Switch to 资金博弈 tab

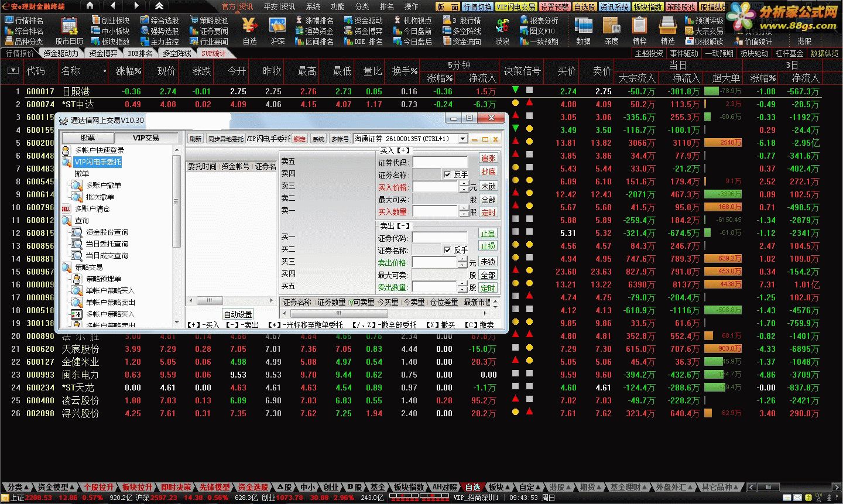(103, 53)
